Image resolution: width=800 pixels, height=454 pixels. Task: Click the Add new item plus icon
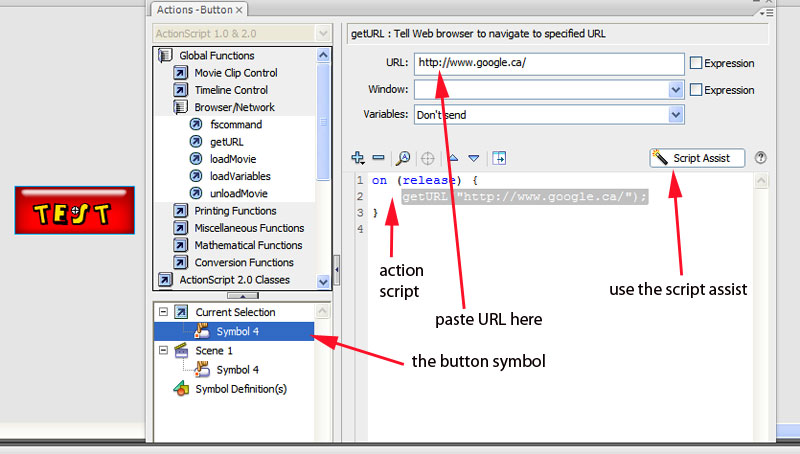click(x=358, y=158)
